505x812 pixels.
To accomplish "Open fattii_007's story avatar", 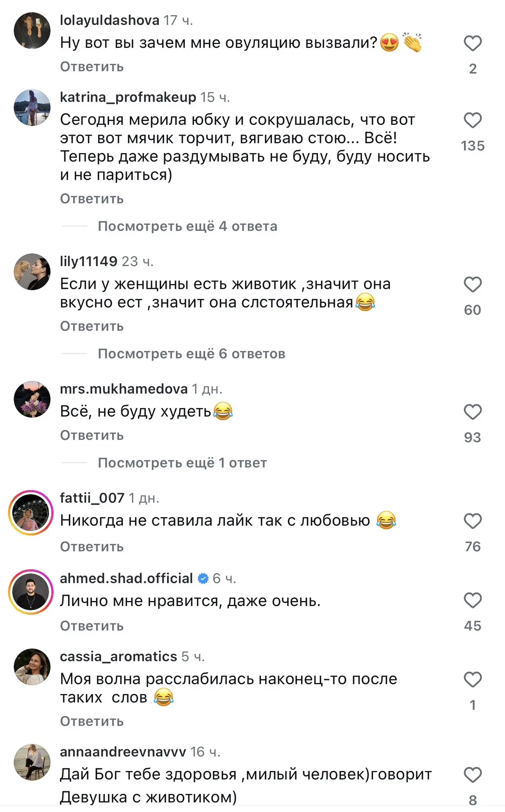I will click(x=31, y=513).
